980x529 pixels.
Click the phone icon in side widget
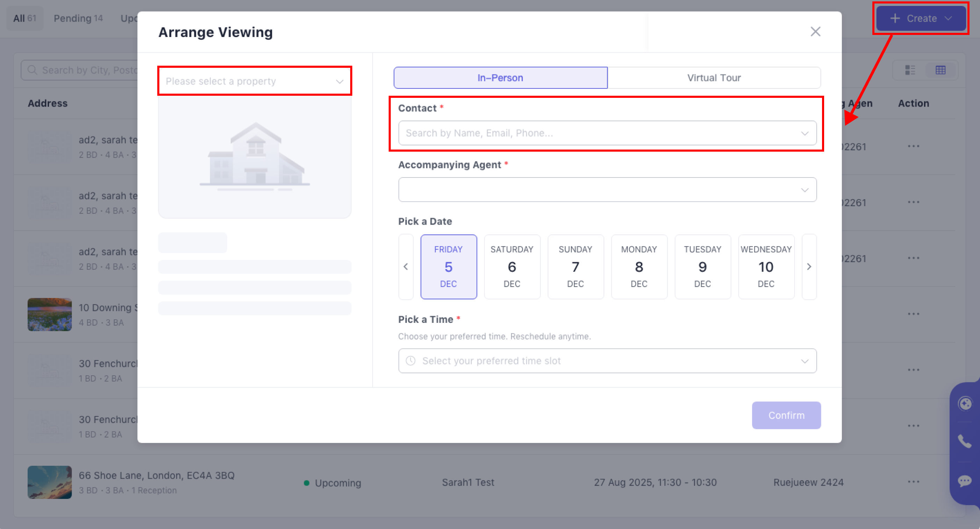click(x=964, y=441)
